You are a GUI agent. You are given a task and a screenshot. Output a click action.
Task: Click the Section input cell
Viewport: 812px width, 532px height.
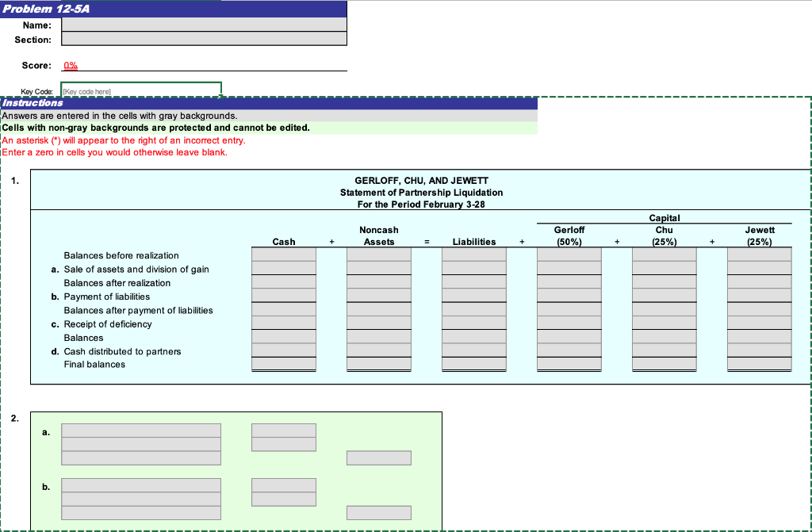click(204, 38)
